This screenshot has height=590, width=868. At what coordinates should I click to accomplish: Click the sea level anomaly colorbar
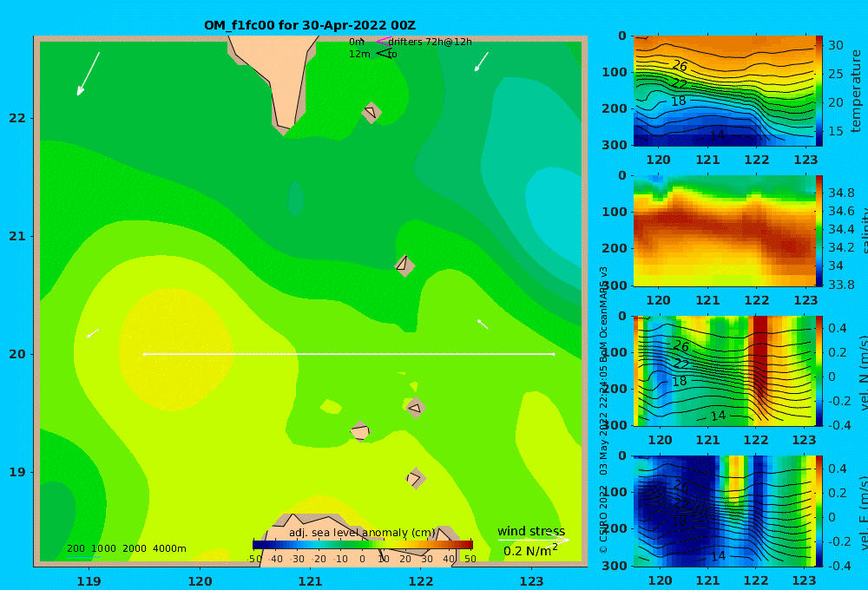tap(363, 545)
